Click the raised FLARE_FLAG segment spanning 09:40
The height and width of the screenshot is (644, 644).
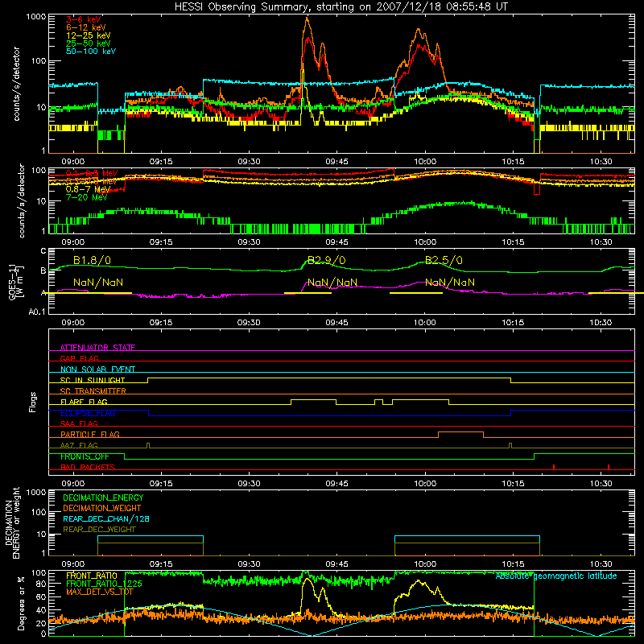(x=313, y=399)
